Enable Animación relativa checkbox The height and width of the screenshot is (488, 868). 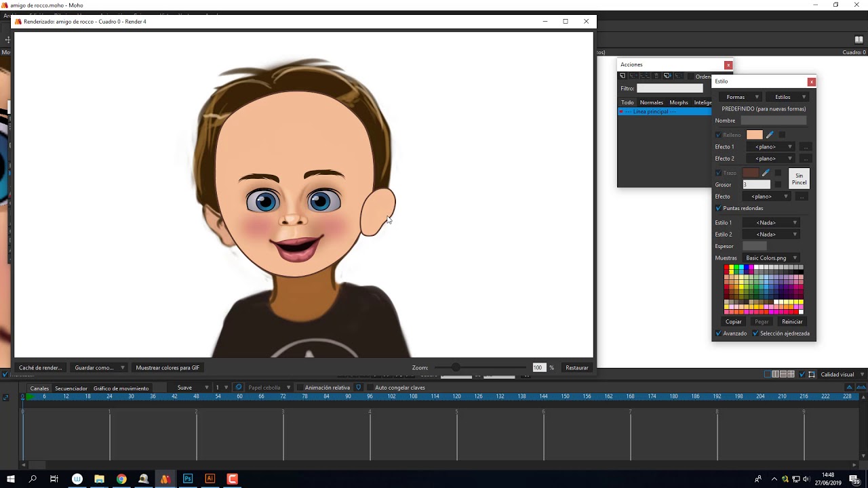[x=300, y=388]
